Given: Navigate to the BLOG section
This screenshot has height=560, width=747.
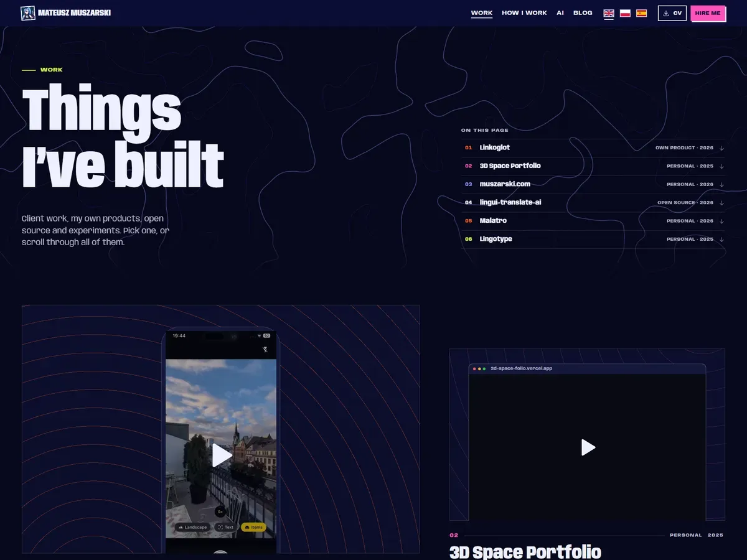Looking at the screenshot, I should 583,13.
